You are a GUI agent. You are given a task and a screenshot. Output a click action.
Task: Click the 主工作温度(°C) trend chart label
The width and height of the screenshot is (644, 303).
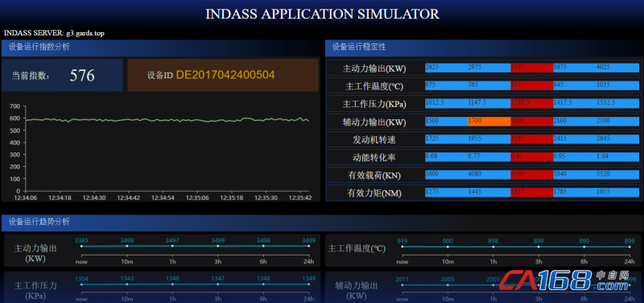[357, 249]
